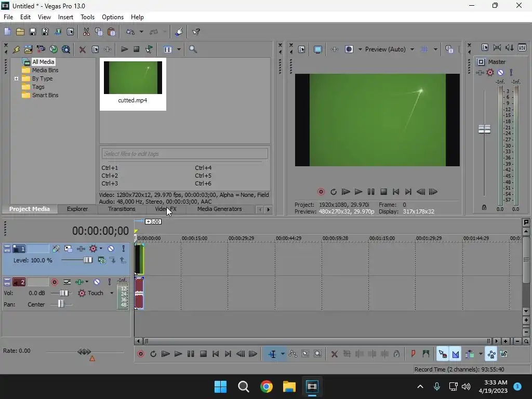Click the audio track Pan slider handle
The width and height of the screenshot is (532, 399).
(61, 303)
